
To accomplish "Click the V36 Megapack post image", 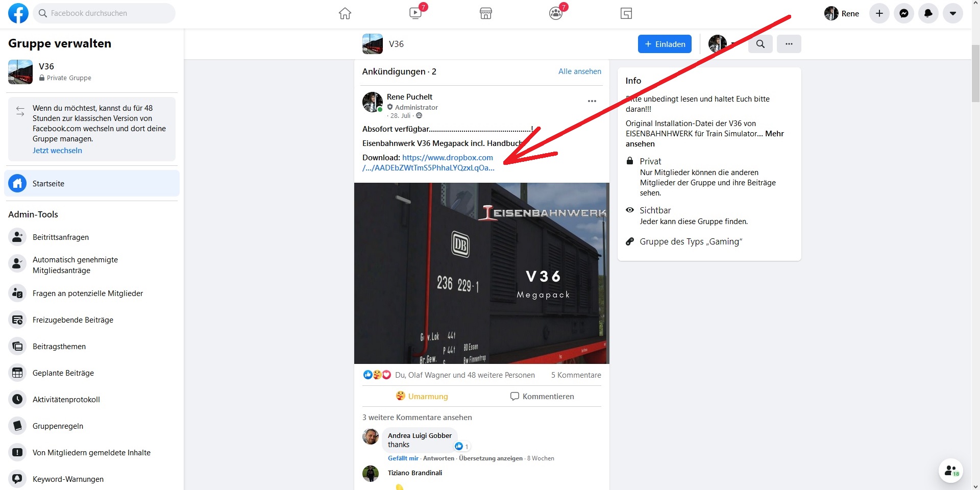I will coord(482,273).
